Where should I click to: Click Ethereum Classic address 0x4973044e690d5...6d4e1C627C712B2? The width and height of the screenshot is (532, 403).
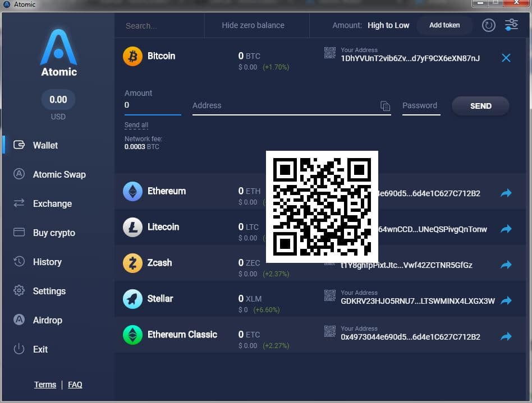tap(411, 337)
